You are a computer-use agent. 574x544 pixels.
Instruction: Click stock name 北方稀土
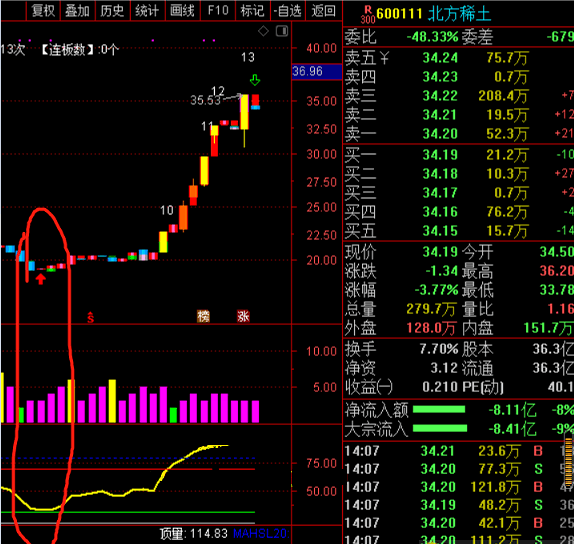tap(459, 14)
